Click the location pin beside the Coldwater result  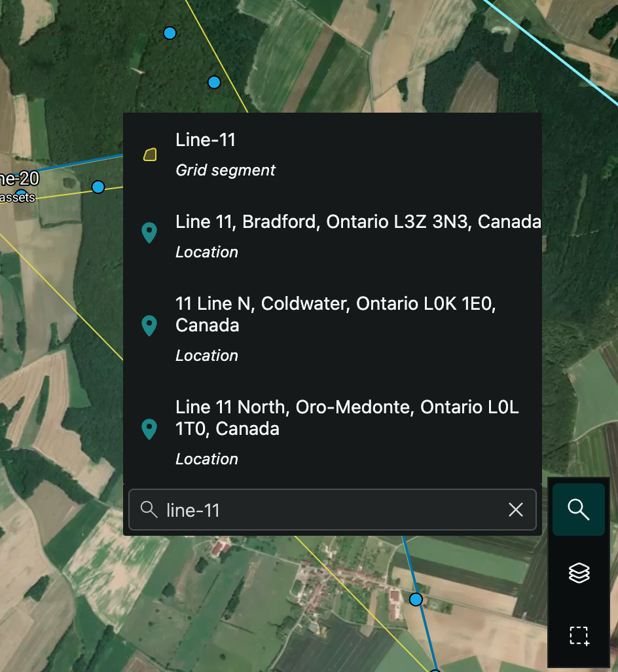tap(149, 325)
